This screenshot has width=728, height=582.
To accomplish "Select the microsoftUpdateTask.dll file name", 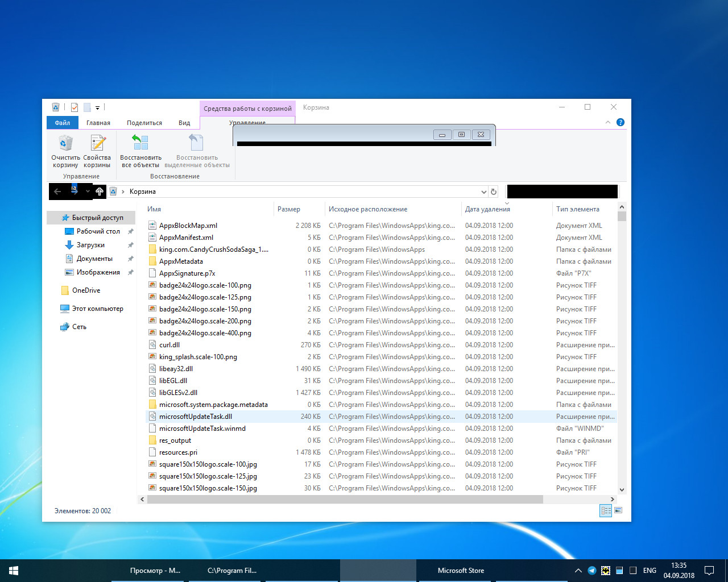I will point(196,417).
